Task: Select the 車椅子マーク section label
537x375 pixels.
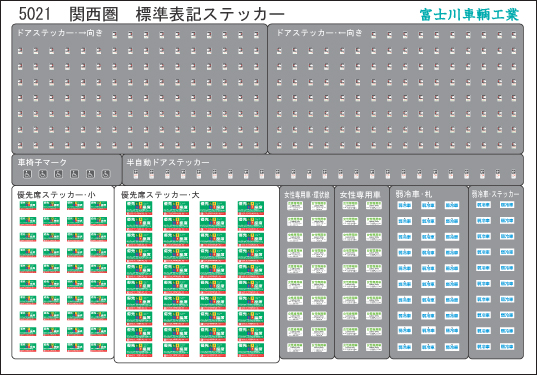Action: pos(42,162)
